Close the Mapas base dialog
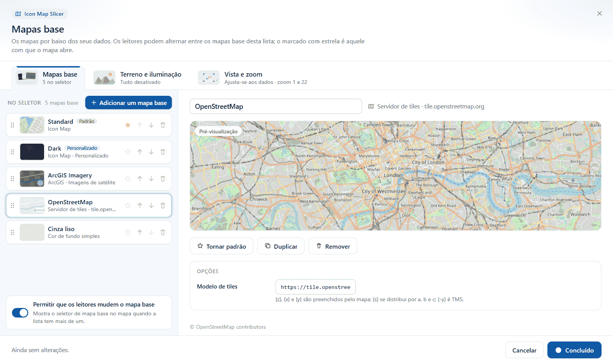 [x=600, y=13]
